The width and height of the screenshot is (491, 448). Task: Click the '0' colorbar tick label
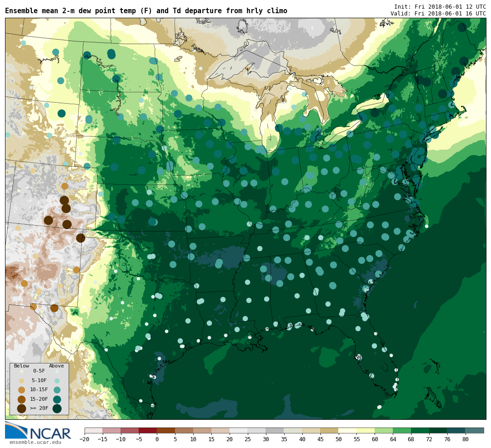pyautogui.click(x=157, y=439)
